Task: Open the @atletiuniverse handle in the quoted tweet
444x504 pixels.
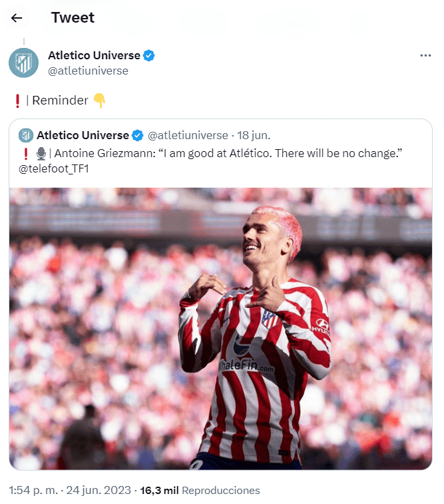Action: point(188,135)
